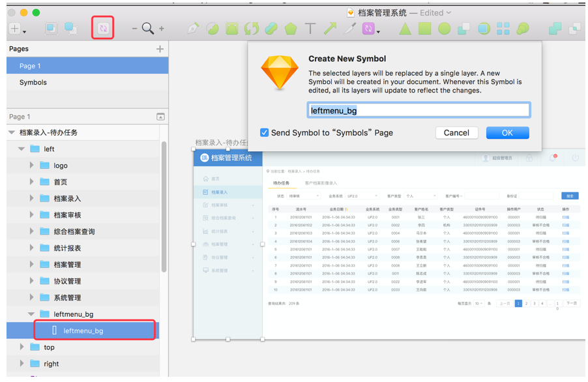Select the Text tool T icon

pyautogui.click(x=310, y=29)
